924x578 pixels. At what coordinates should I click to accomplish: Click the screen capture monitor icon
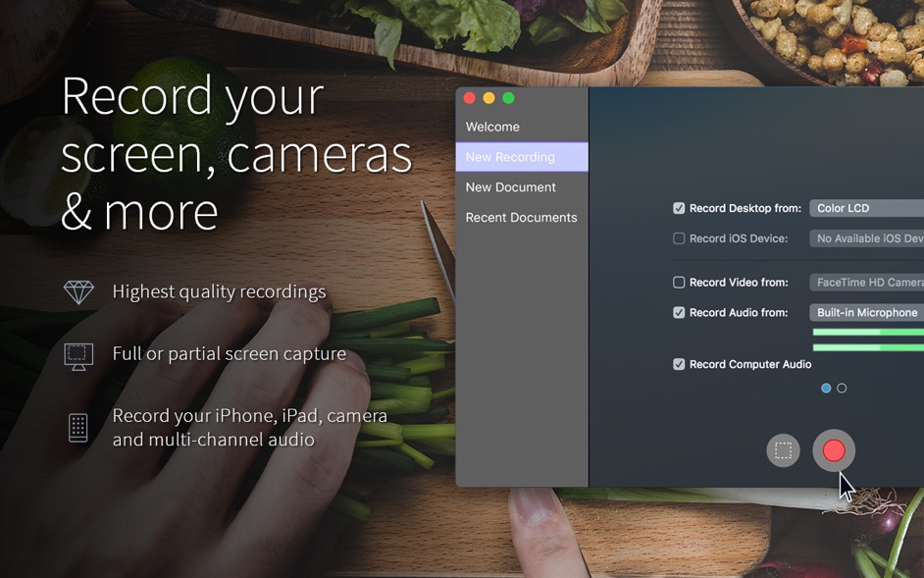pos(78,354)
